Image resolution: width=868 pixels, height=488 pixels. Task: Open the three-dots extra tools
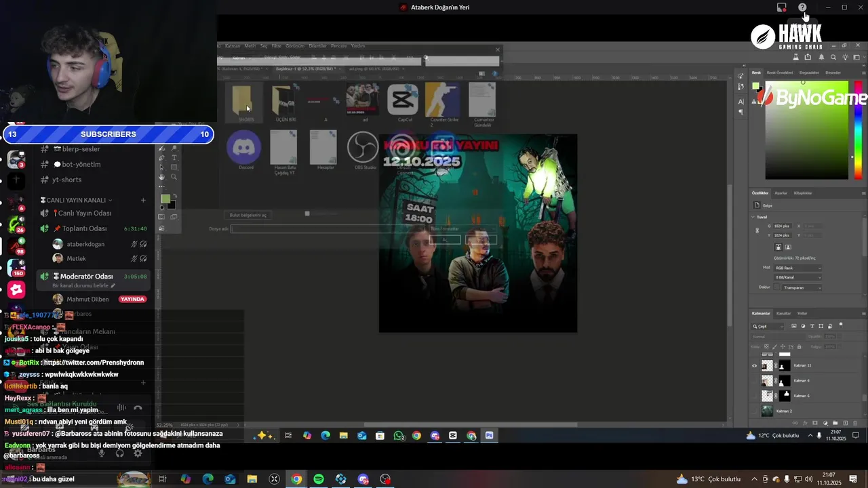coord(161,186)
